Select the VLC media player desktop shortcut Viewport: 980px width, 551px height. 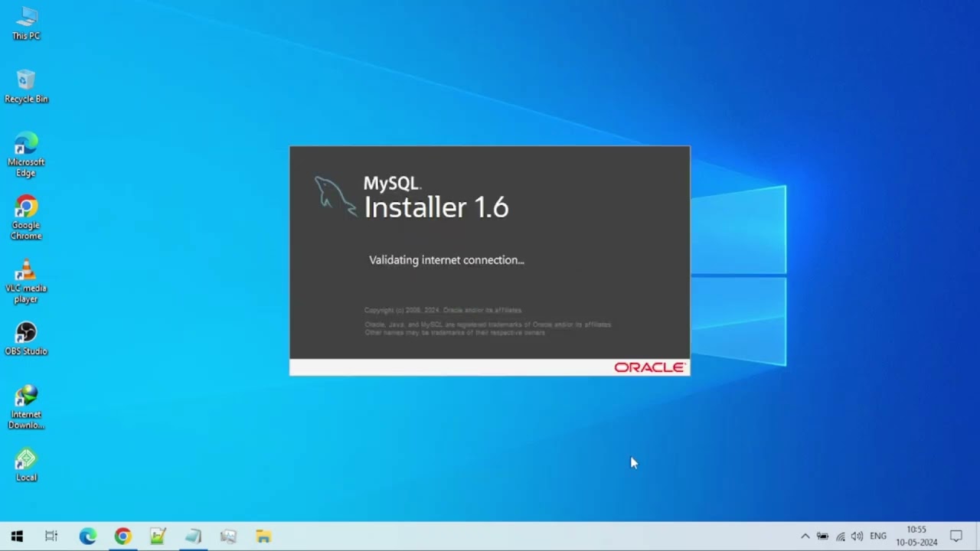pos(26,281)
